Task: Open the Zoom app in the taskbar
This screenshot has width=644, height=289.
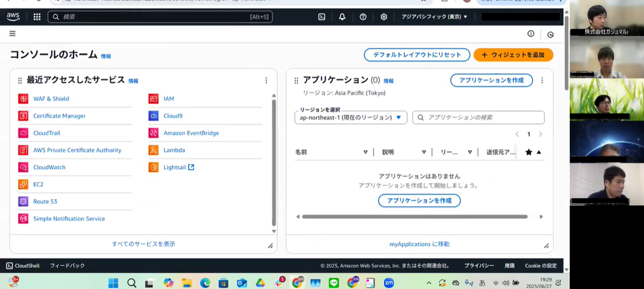Action: click(389, 283)
